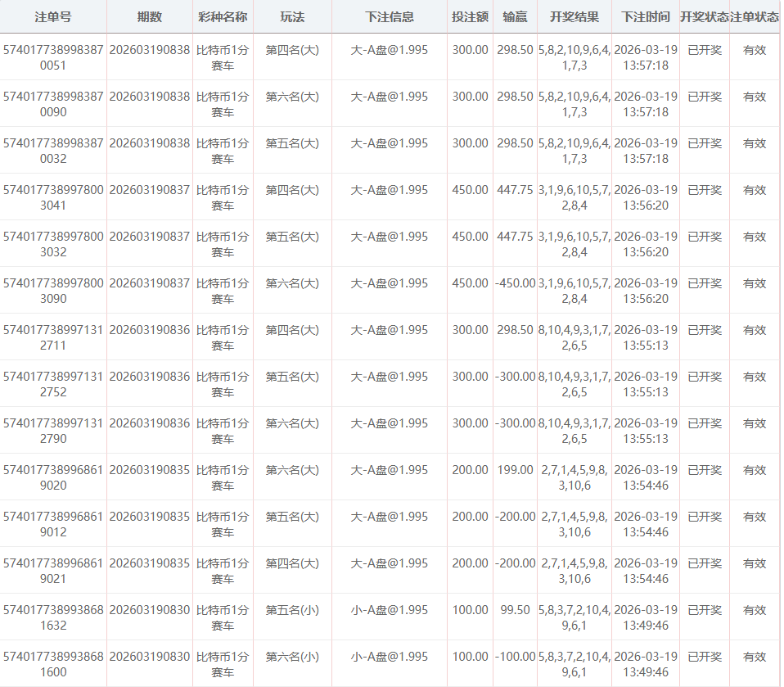Click the 输赢 column header

[x=515, y=16]
